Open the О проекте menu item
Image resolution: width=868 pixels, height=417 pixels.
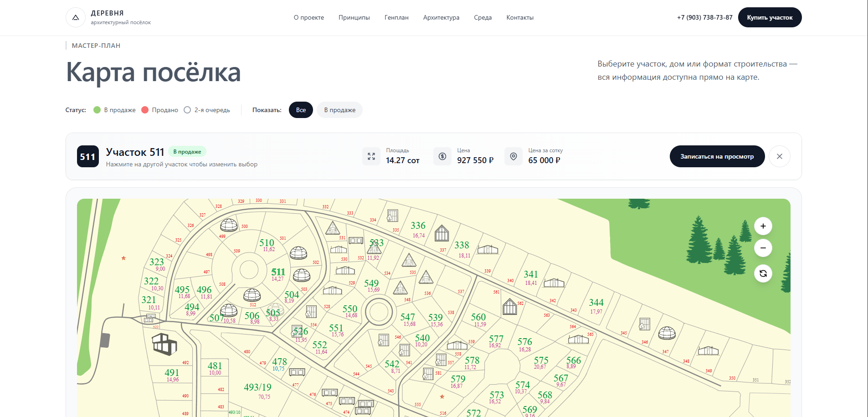[x=309, y=17]
